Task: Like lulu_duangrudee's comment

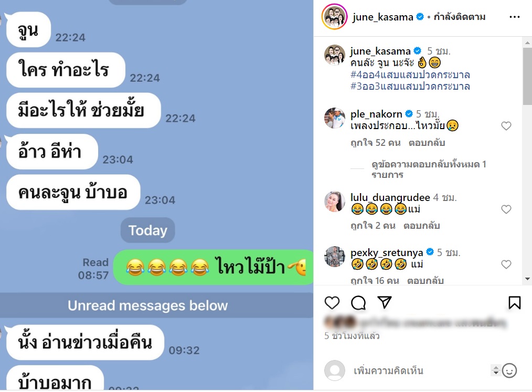Action: pyautogui.click(x=506, y=209)
